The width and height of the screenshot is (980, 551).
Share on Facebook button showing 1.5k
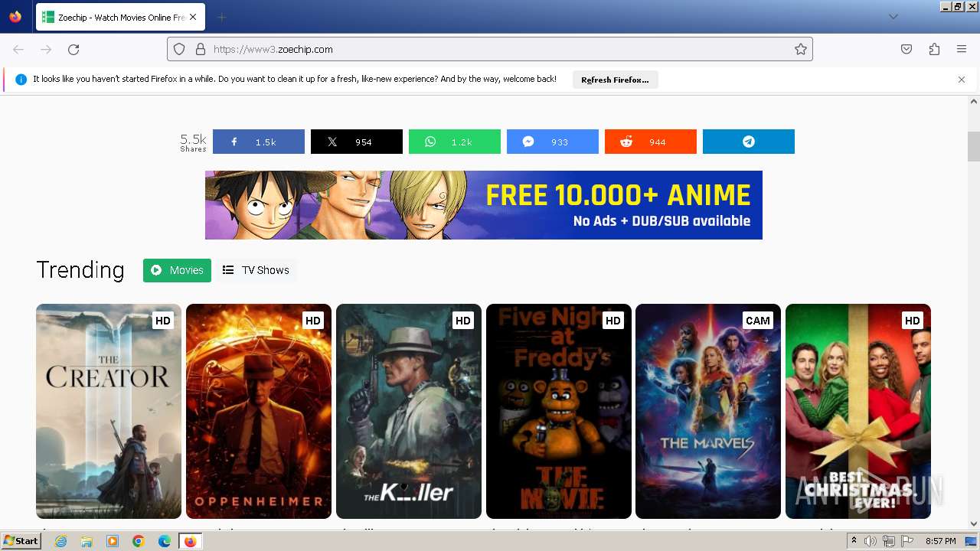tap(259, 142)
